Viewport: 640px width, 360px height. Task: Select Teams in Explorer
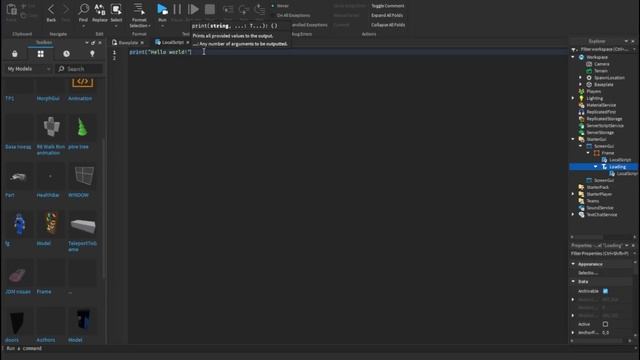click(x=593, y=201)
